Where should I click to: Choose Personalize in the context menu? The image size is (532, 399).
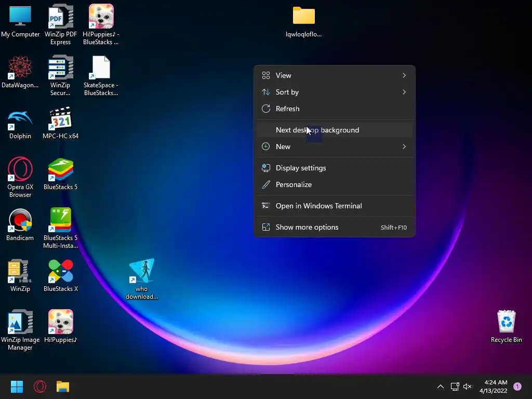335,184
